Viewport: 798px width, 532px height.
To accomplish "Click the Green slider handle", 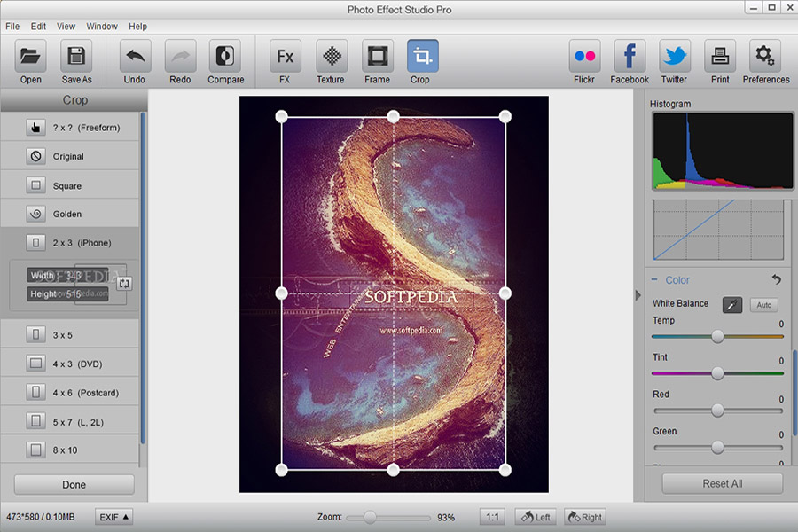I will [x=717, y=448].
